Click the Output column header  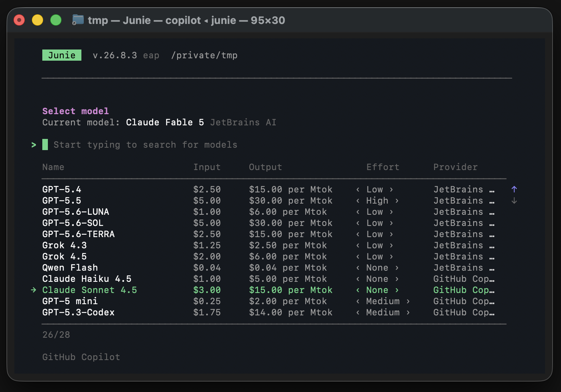point(266,167)
